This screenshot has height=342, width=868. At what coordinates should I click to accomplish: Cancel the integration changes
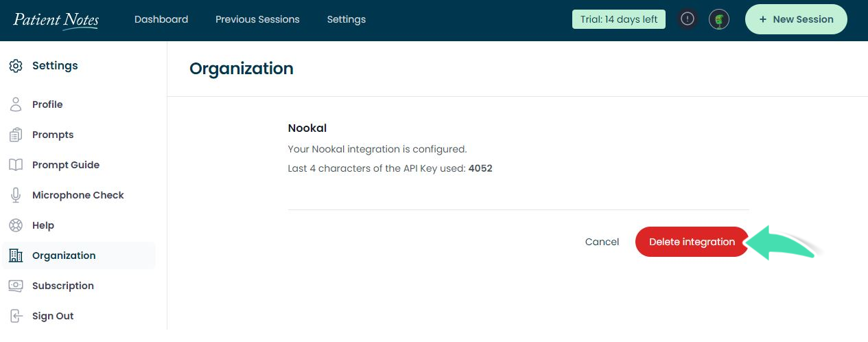[x=602, y=242]
